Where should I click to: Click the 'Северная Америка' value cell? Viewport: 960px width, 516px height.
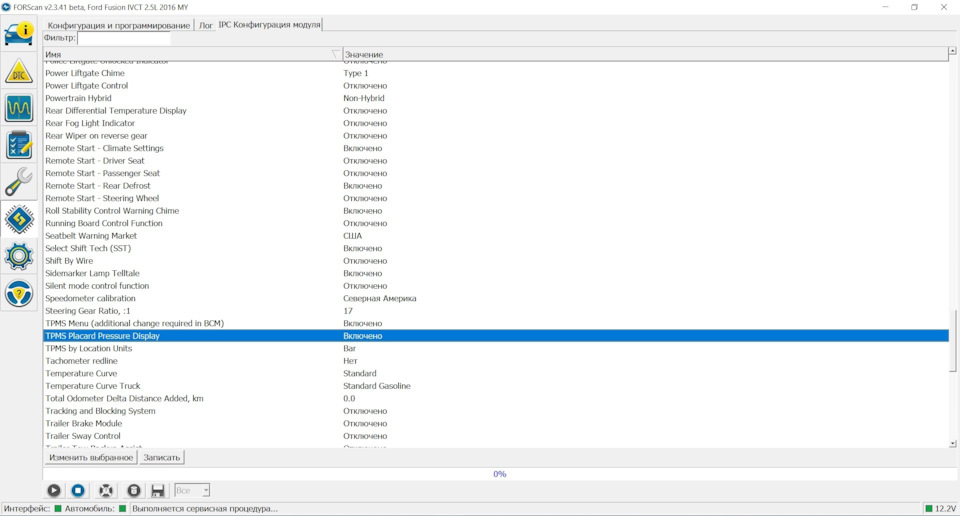(x=380, y=298)
